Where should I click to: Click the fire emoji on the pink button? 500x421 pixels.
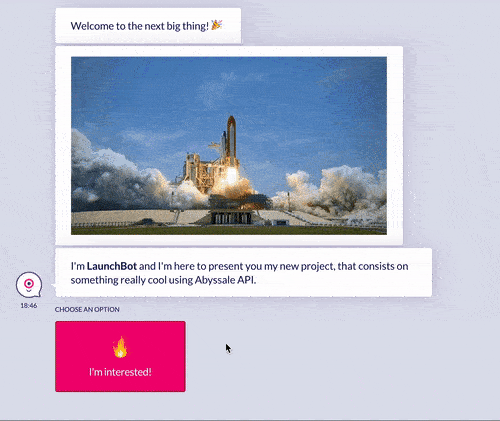(x=120, y=347)
